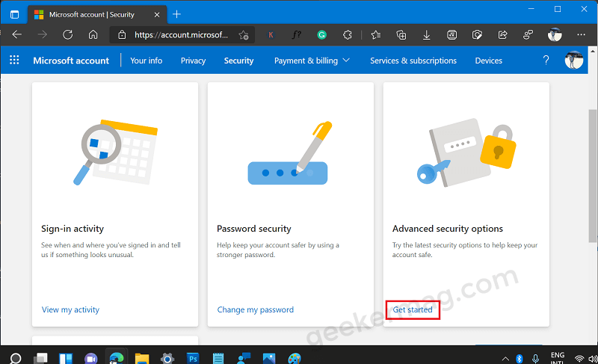Screen dimensions: 598x364
Task: Click the Microsoft account home link
Action: click(x=71, y=61)
